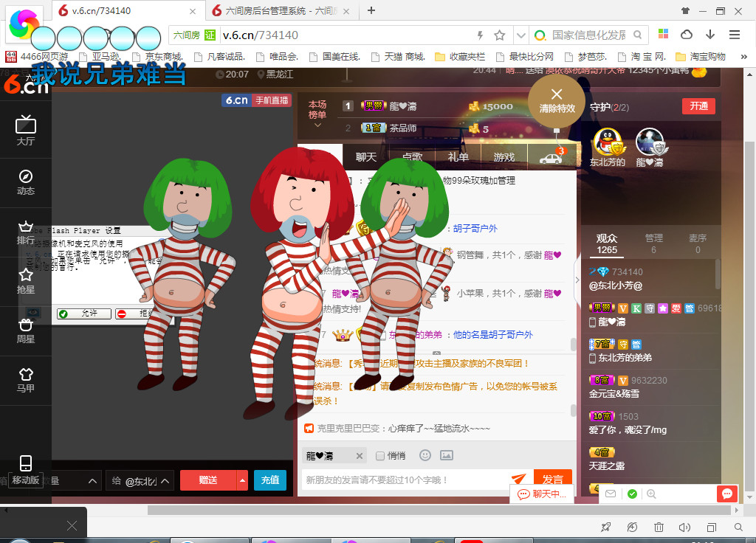Viewport: 756px width, 543px height.
Task: Switch to 六间房后台管理系统 browser tab
Action: point(281,10)
